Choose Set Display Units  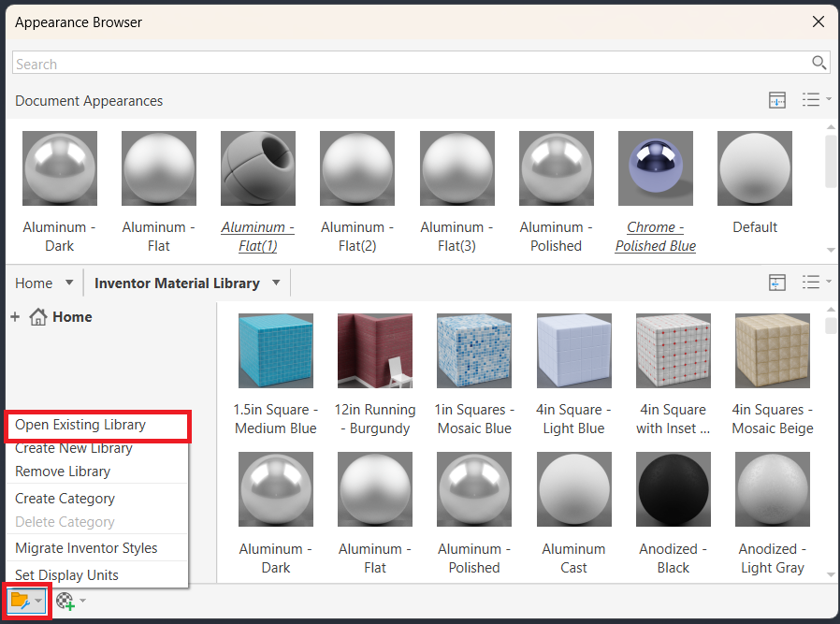coord(97,575)
